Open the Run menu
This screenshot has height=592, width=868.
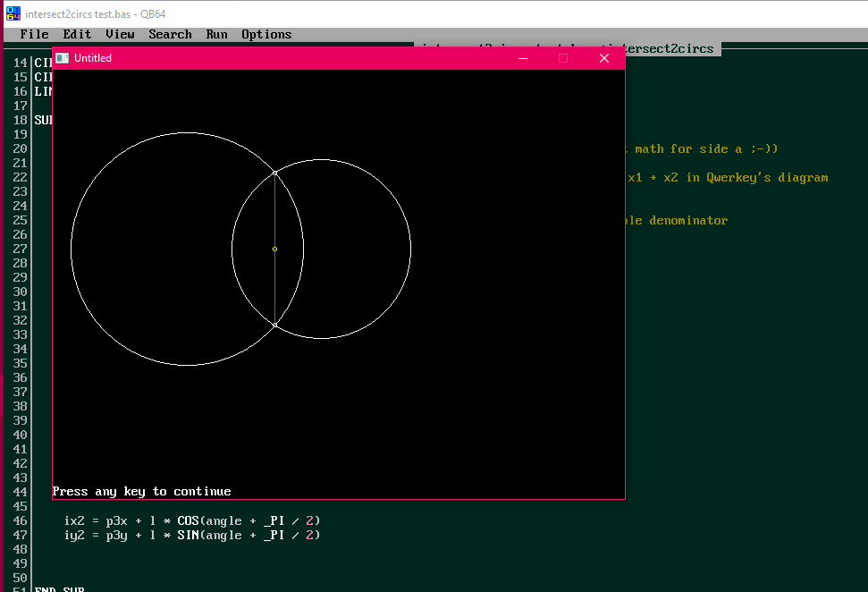coord(216,34)
